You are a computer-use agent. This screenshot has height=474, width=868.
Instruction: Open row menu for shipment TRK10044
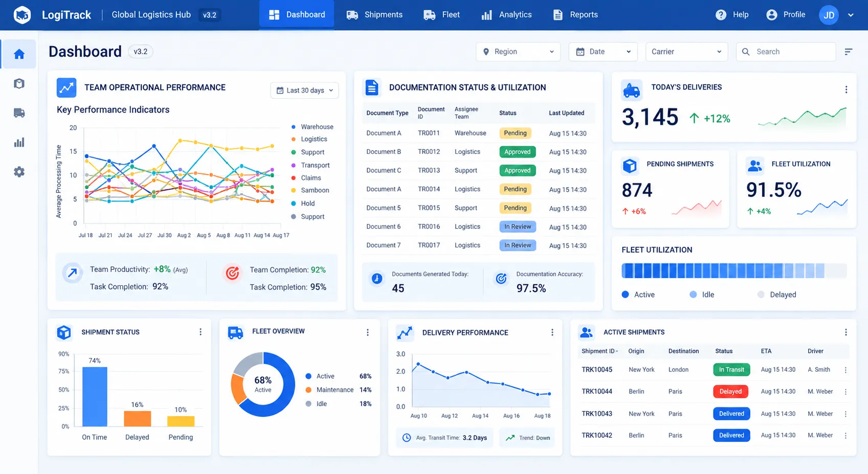tap(845, 392)
